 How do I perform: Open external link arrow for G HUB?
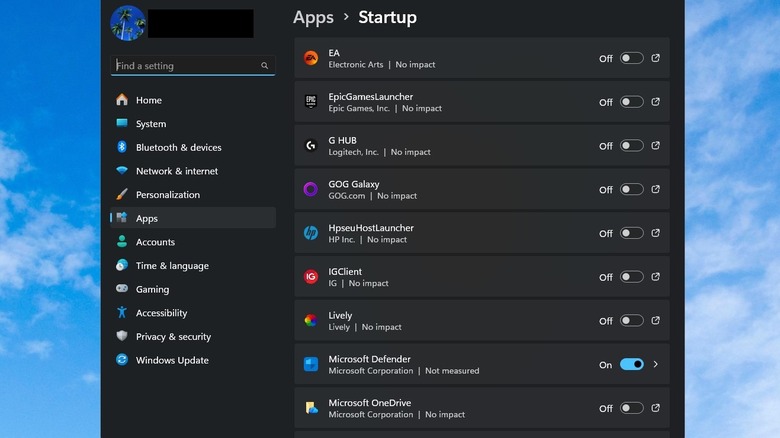click(656, 146)
